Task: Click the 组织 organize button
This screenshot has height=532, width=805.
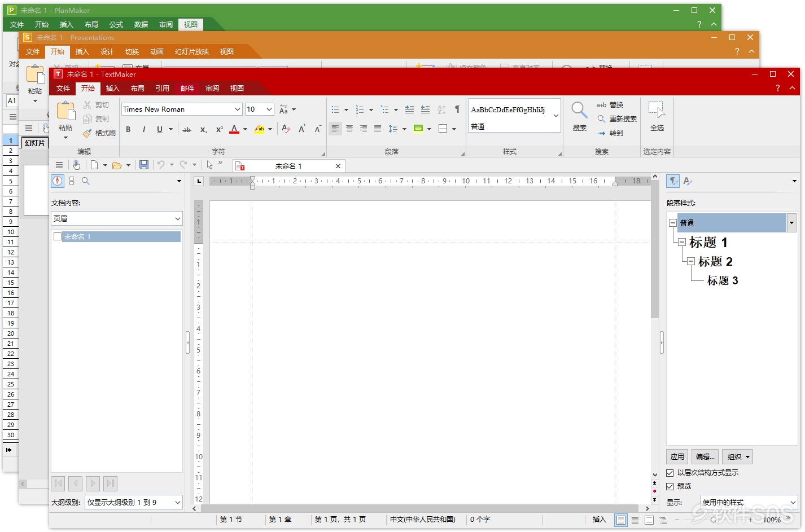Action: (738, 457)
